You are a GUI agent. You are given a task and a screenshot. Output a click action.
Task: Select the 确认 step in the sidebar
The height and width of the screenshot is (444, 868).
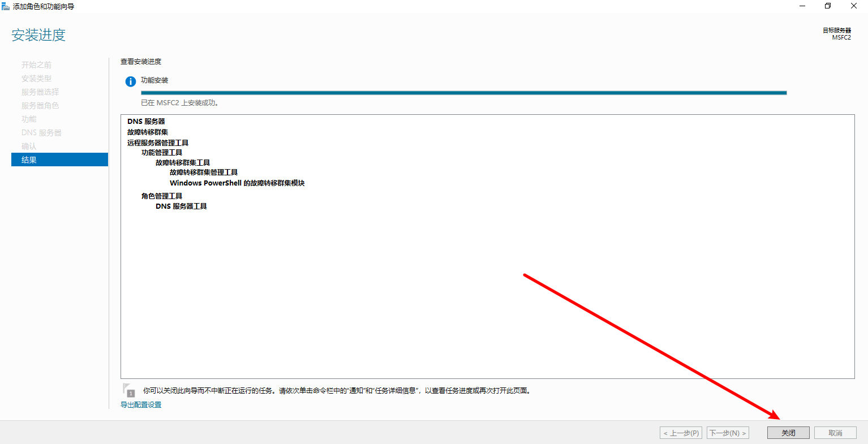pyautogui.click(x=29, y=146)
